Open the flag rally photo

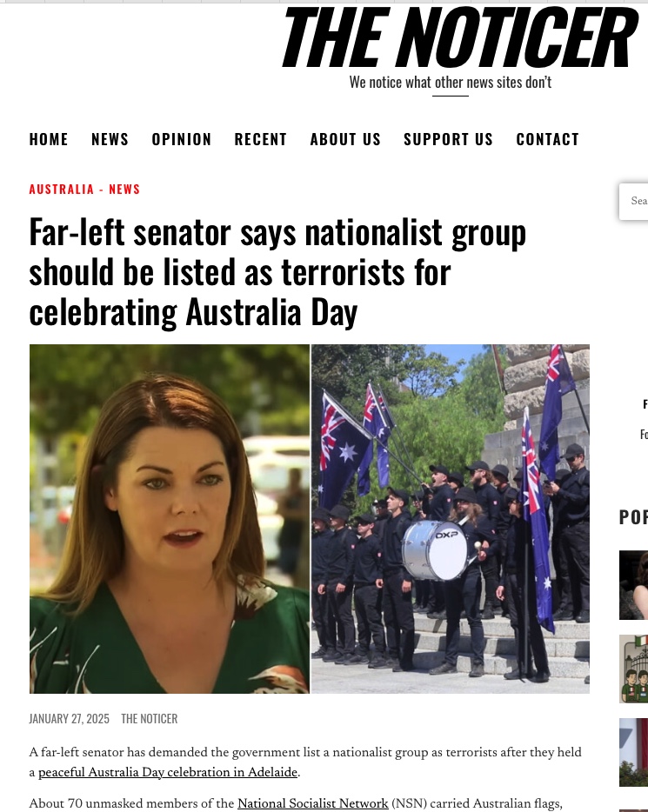pyautogui.click(x=451, y=519)
